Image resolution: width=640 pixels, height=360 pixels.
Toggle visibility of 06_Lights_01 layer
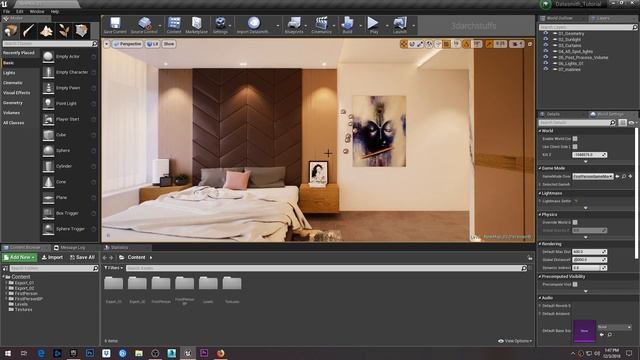(x=546, y=63)
